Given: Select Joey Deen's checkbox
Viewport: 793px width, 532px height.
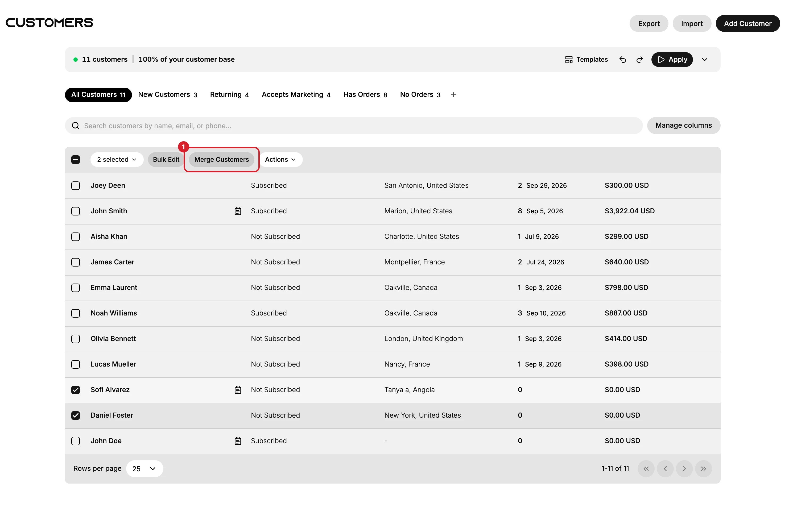Looking at the screenshot, I should (x=76, y=186).
